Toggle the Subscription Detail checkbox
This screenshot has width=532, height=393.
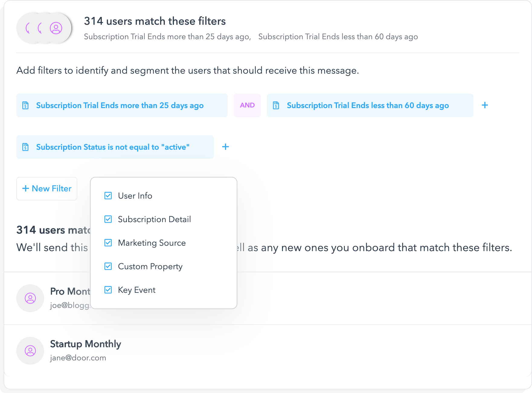click(x=108, y=219)
